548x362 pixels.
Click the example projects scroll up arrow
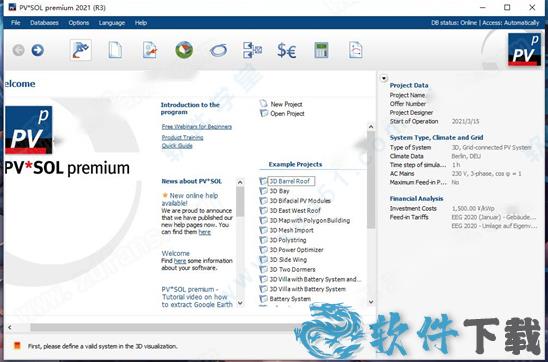371,126
